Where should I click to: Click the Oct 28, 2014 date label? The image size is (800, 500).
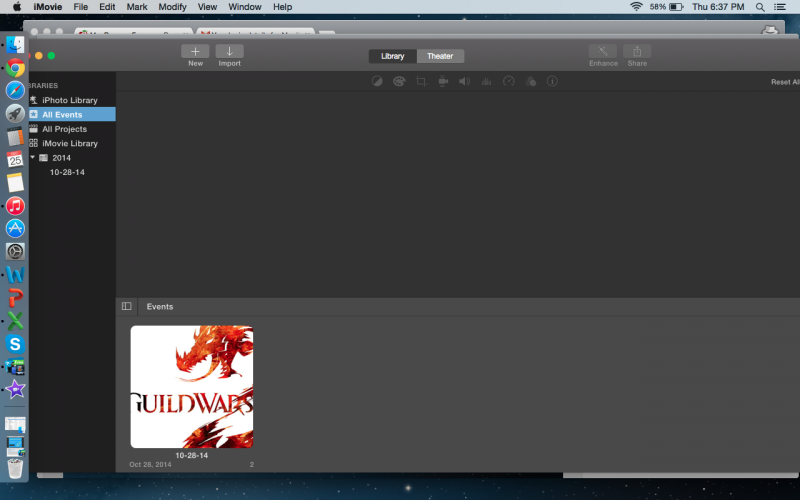(x=150, y=464)
